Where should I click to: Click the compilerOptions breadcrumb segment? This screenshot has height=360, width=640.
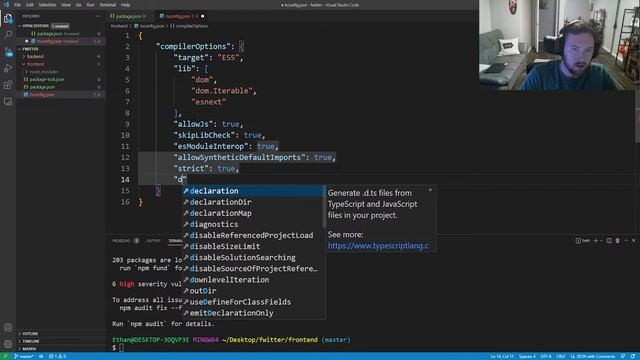189,26
